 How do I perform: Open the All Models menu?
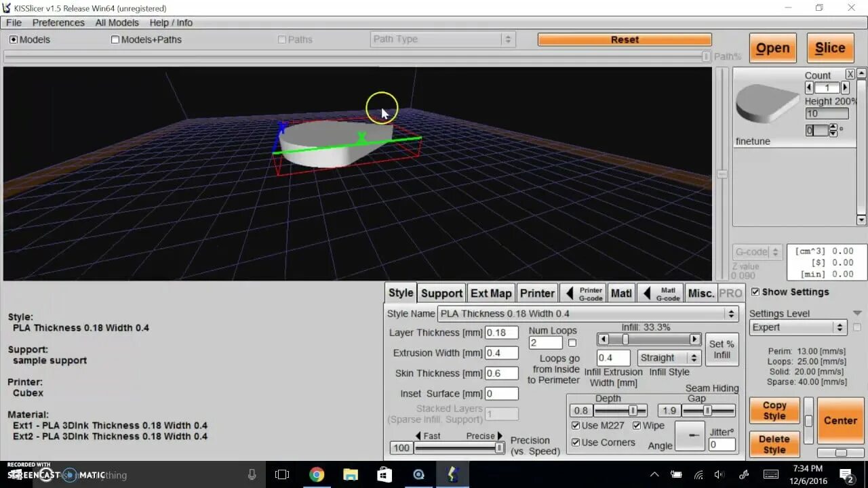pyautogui.click(x=117, y=22)
